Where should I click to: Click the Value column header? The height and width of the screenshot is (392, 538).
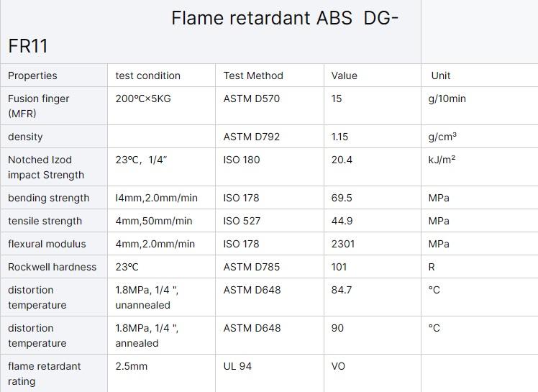pos(344,76)
